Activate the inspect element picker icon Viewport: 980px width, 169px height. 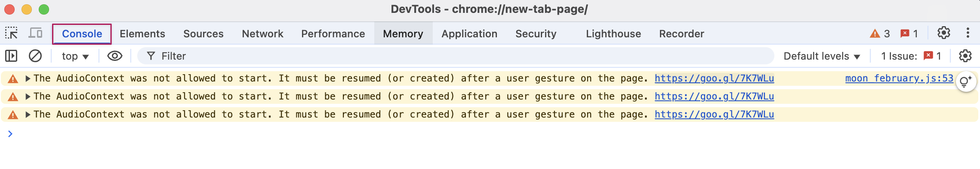tap(12, 33)
